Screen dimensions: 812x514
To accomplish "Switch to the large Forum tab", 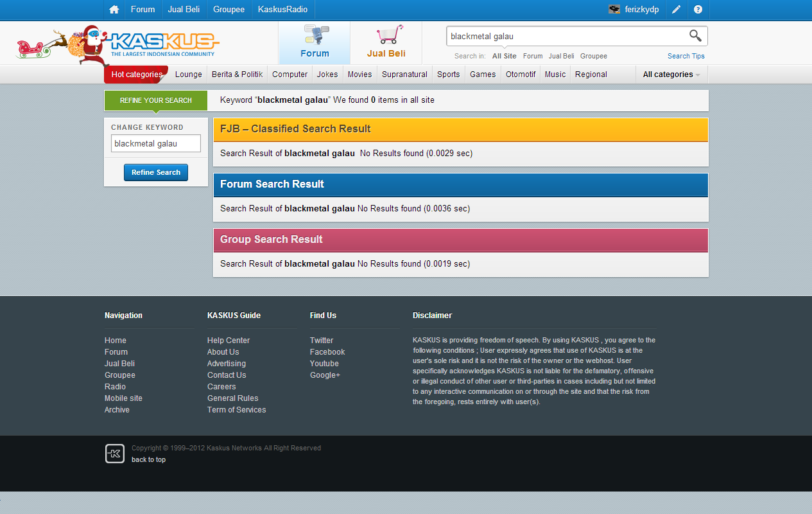I will [315, 42].
